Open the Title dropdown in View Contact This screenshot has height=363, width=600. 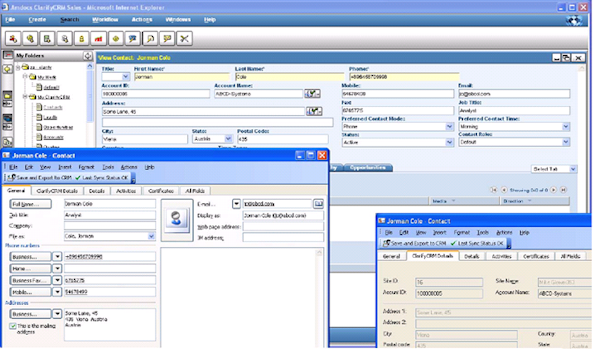pos(125,77)
